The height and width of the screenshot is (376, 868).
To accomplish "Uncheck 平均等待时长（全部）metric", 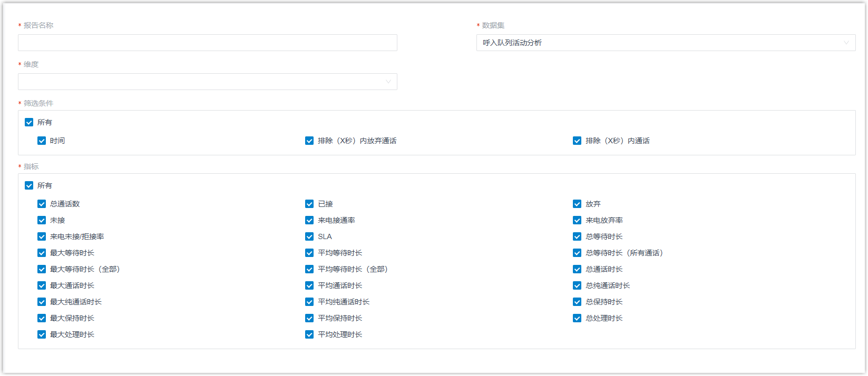I will [x=309, y=269].
